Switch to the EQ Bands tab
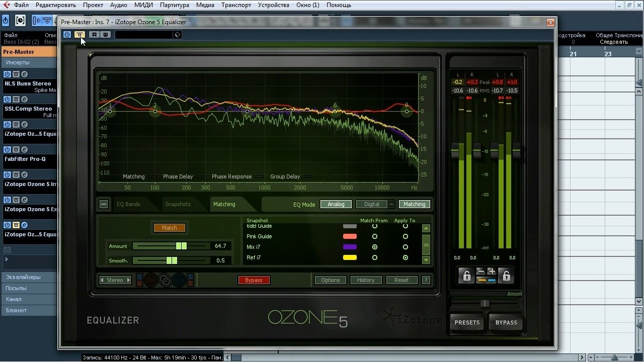The height and width of the screenshot is (362, 644). [x=128, y=204]
